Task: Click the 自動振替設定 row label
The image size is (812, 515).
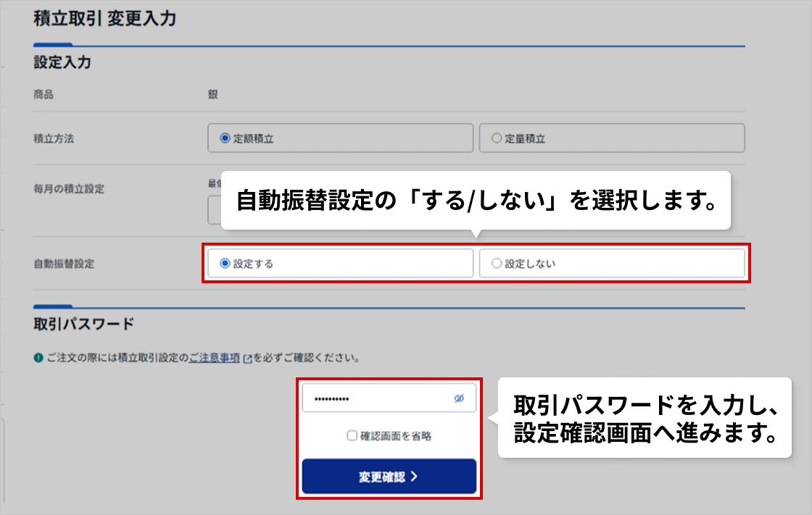Action: [x=64, y=264]
